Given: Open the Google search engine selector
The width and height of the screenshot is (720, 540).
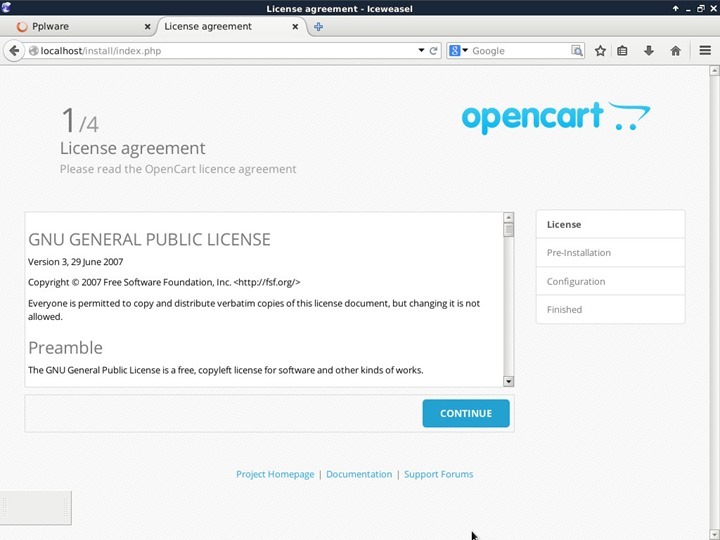Looking at the screenshot, I should pos(458,51).
